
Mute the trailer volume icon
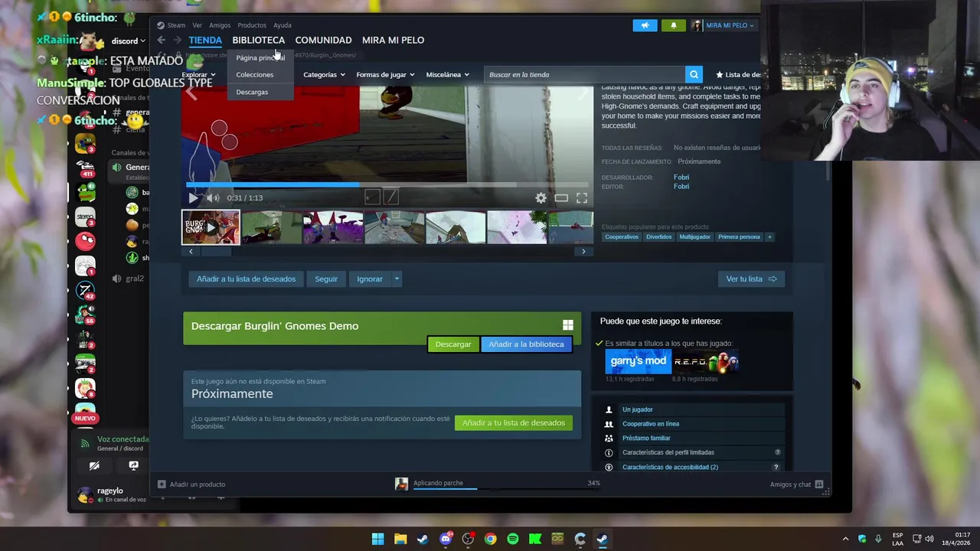(212, 197)
